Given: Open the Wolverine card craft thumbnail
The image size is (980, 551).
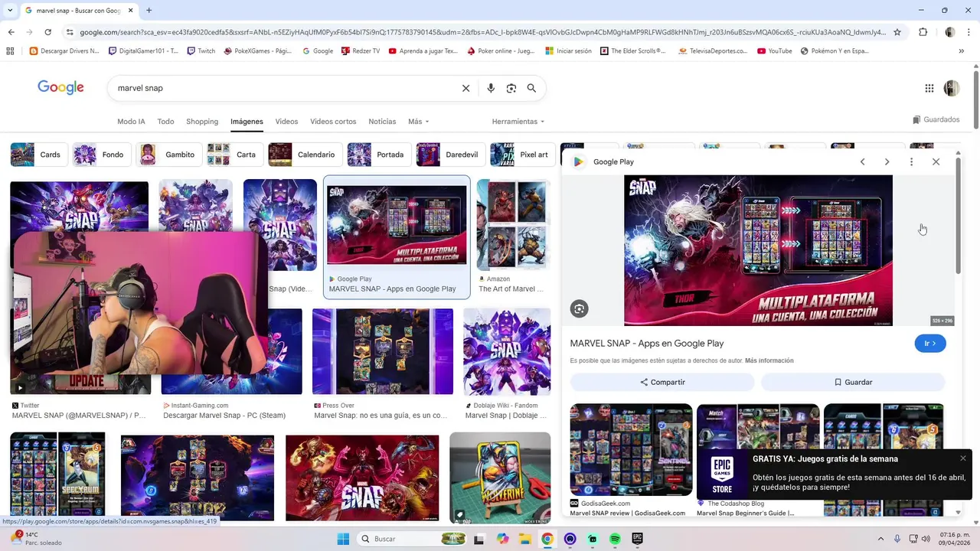Looking at the screenshot, I should (500, 478).
